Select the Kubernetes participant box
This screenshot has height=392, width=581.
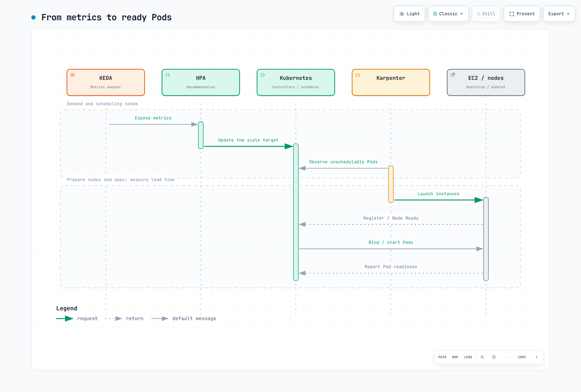(x=296, y=82)
